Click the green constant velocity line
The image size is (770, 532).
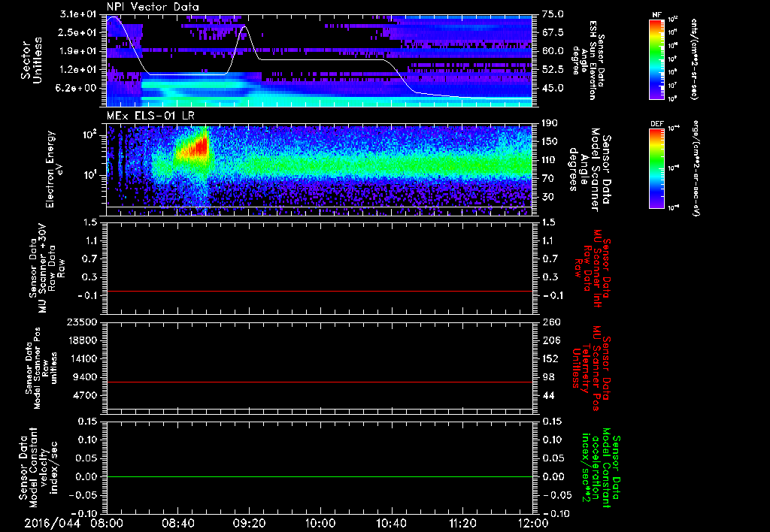coord(320,476)
